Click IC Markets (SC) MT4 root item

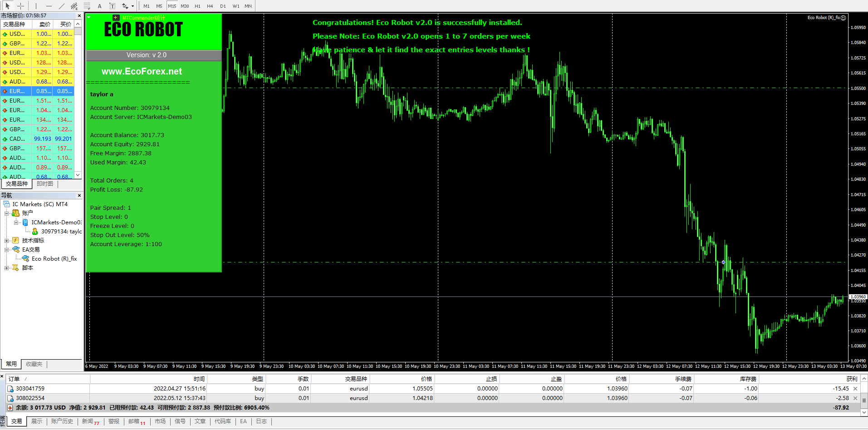pyautogui.click(x=40, y=204)
